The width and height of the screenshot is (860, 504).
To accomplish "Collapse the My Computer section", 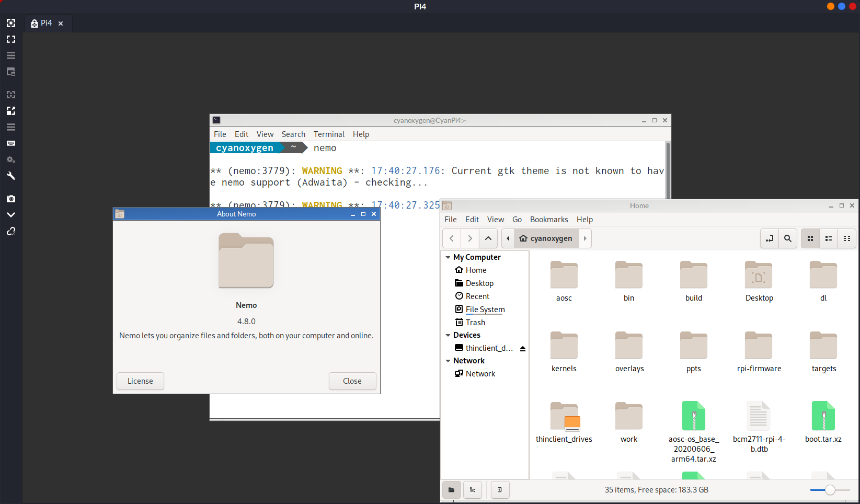I will tap(448, 257).
